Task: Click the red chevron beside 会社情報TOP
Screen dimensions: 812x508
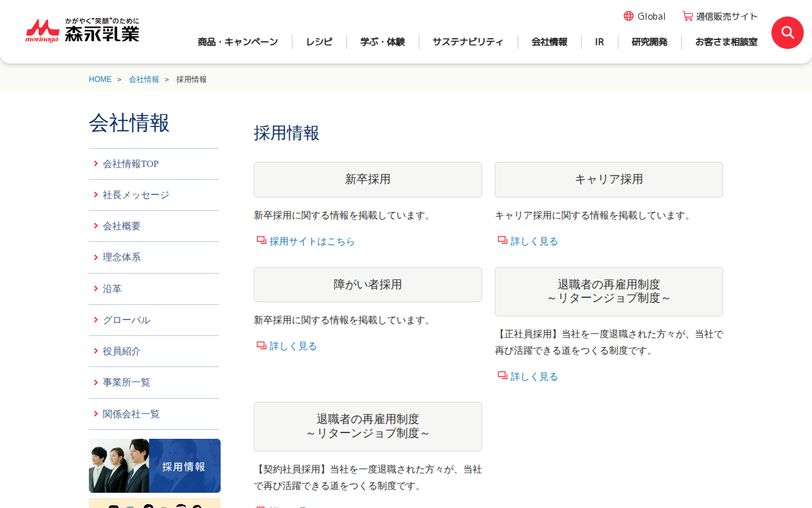Action: point(96,164)
